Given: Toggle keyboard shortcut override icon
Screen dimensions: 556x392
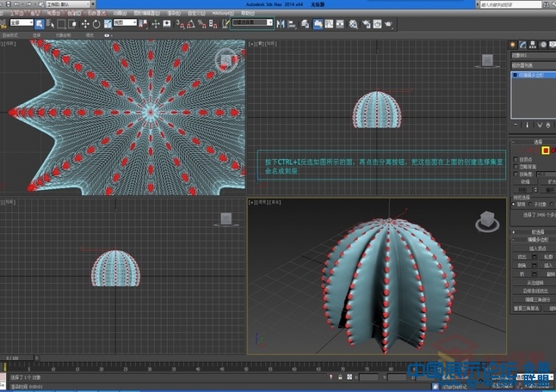Looking at the screenshot, I should [167, 24].
